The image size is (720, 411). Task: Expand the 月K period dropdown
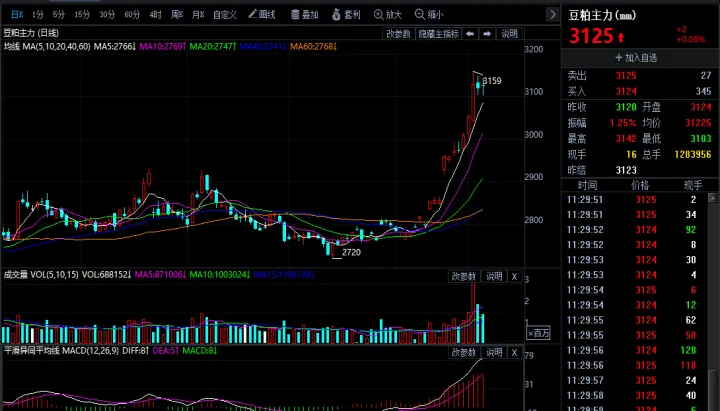198,15
